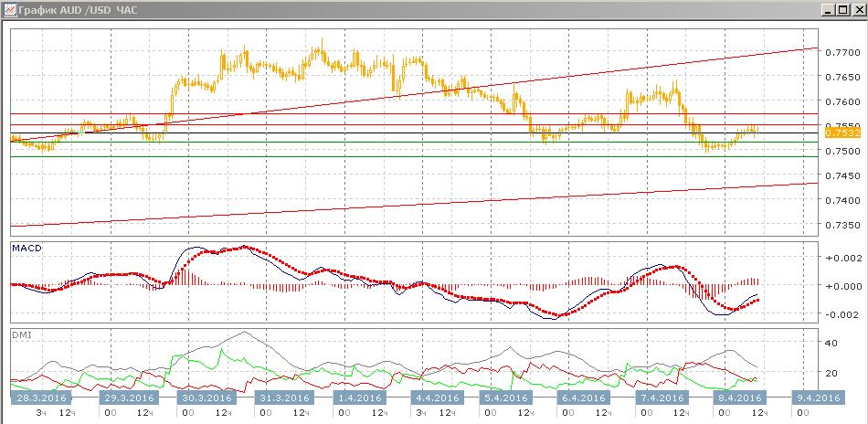Maximize the AUD/USD chart window
Image resolution: width=868 pixels, height=424 pixels.
[x=842, y=9]
